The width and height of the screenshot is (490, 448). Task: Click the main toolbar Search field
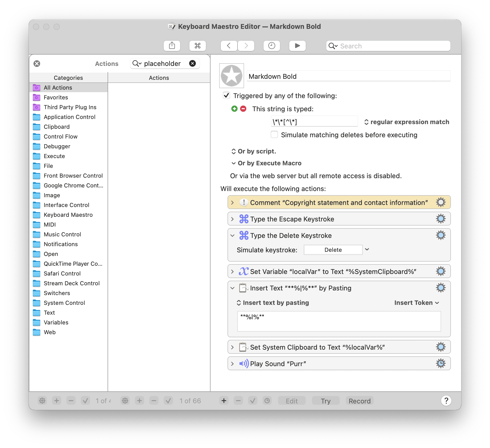tap(388, 46)
